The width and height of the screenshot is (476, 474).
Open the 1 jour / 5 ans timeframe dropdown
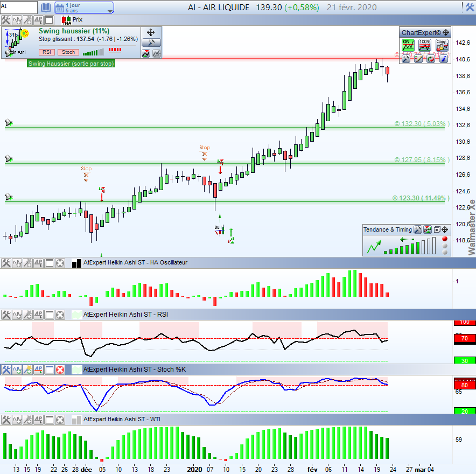click(x=84, y=8)
